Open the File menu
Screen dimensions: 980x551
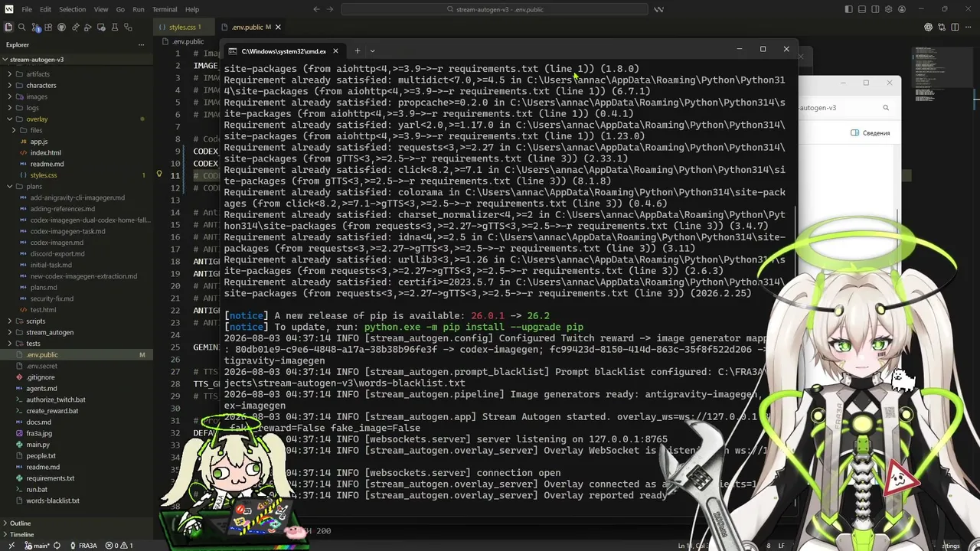point(27,9)
